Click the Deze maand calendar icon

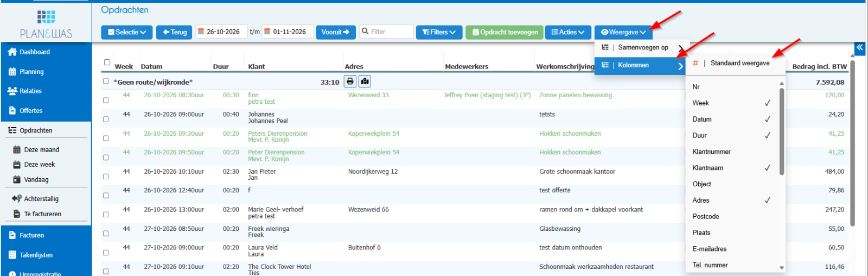[17, 149]
